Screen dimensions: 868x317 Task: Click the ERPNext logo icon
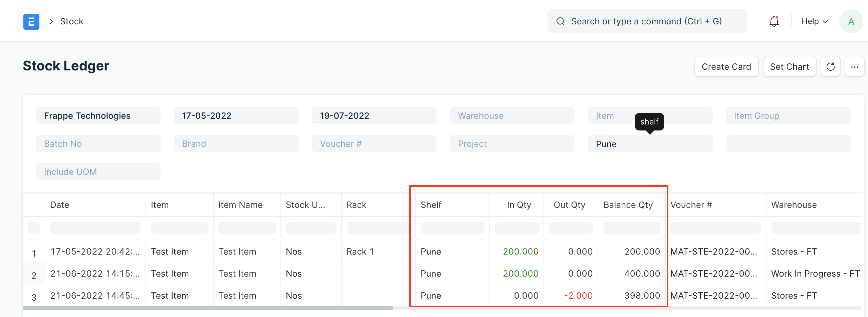31,21
